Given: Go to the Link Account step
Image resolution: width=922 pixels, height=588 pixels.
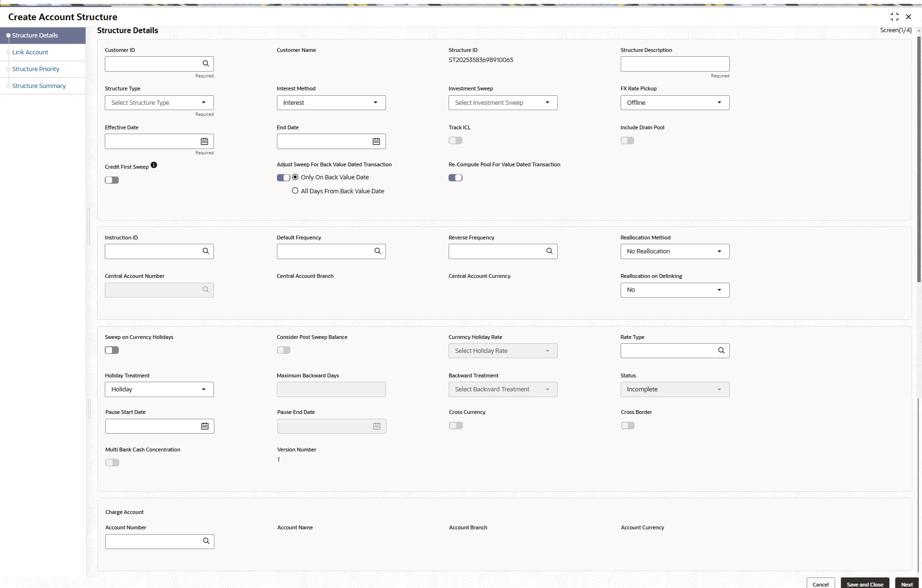Looking at the screenshot, I should pyautogui.click(x=30, y=52).
